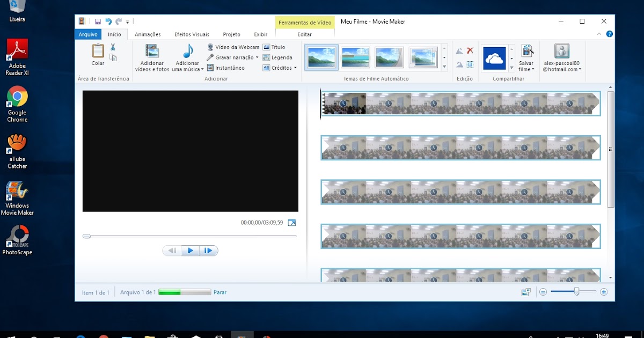Click the storyboard vertical scrollbar
The height and width of the screenshot is (338, 644).
click(x=611, y=149)
